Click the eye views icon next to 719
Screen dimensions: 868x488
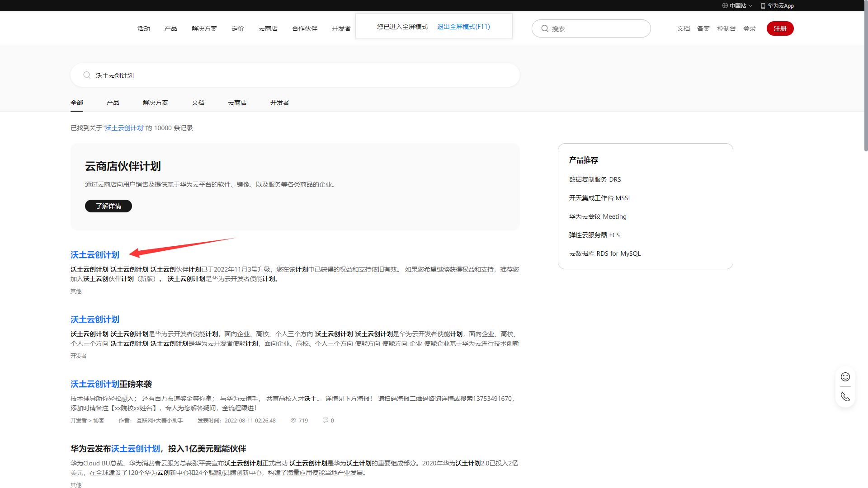click(x=293, y=420)
